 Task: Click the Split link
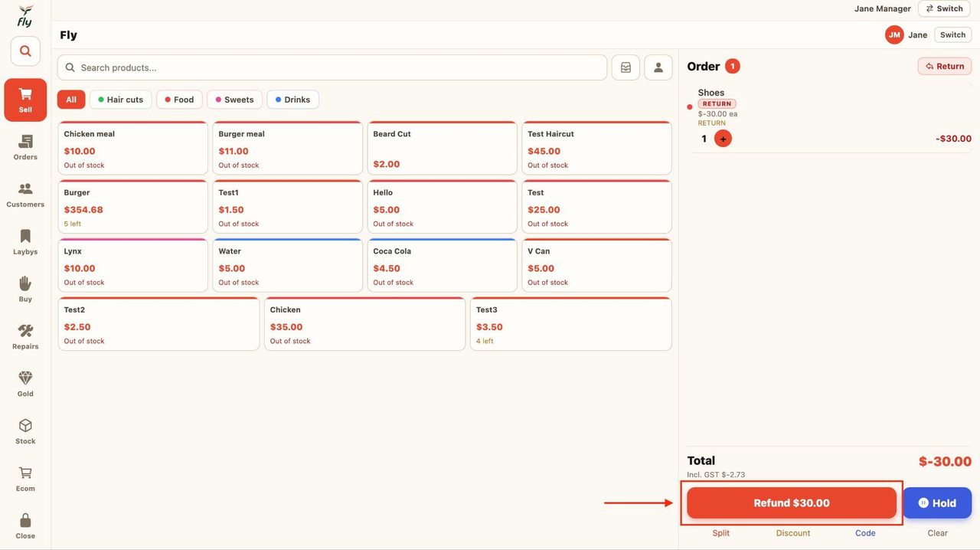coord(721,533)
